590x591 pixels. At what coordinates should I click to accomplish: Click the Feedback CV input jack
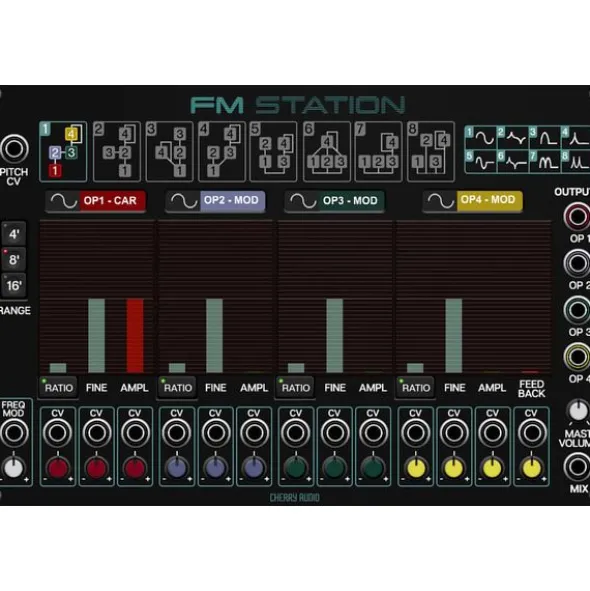(x=532, y=433)
